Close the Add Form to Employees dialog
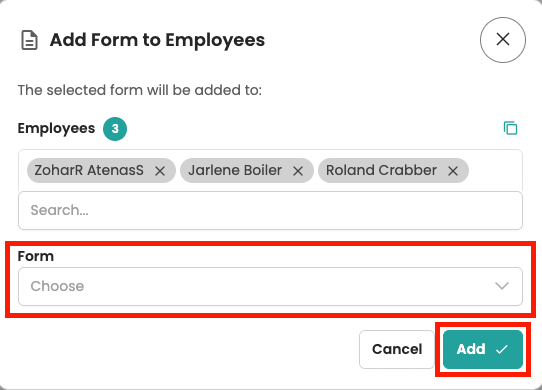The image size is (542, 390). tap(503, 40)
